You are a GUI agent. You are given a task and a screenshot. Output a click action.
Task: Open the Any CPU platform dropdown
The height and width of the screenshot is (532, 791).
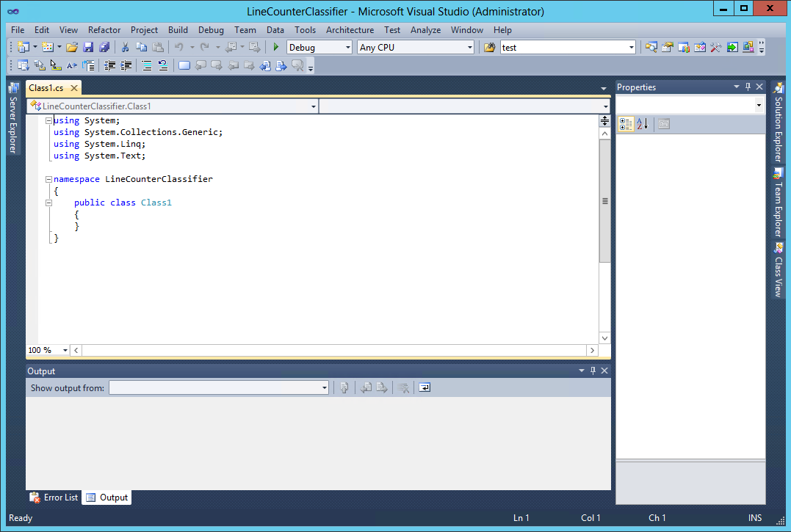click(415, 46)
